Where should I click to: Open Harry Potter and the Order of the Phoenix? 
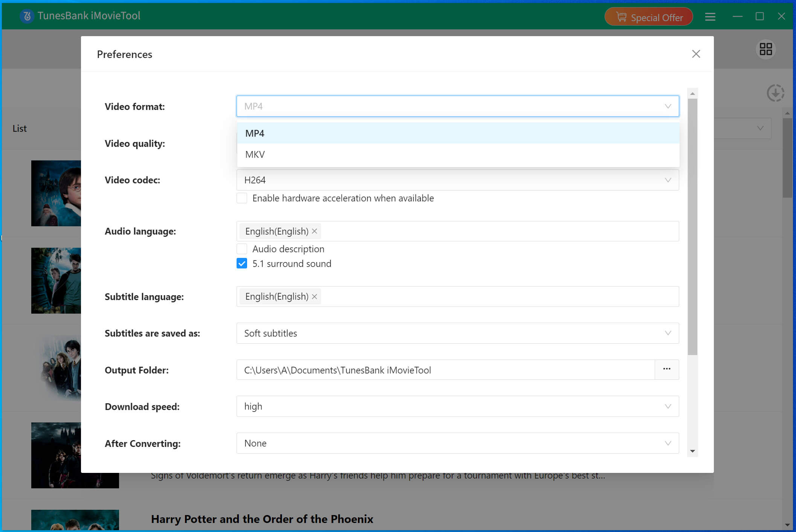pyautogui.click(x=262, y=519)
